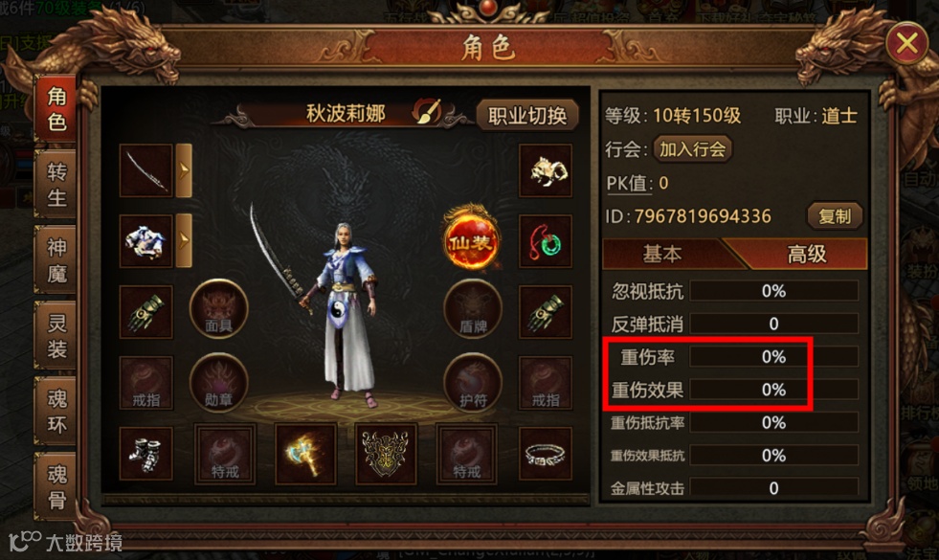Open the silver belt equipment slot
939x560 pixels.
545,454
